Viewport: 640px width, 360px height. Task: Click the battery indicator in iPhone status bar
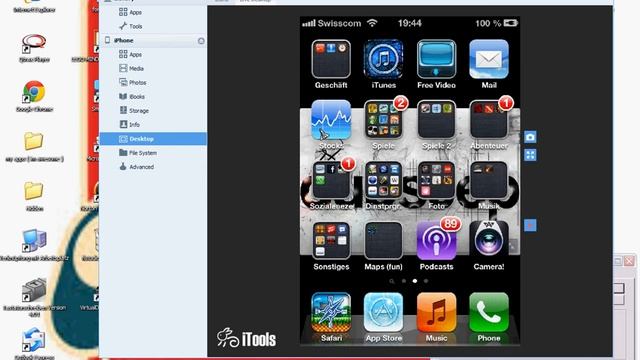[511, 23]
